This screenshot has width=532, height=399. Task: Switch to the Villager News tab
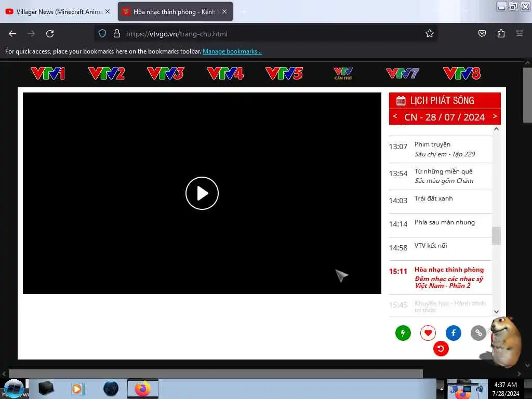[x=58, y=11]
